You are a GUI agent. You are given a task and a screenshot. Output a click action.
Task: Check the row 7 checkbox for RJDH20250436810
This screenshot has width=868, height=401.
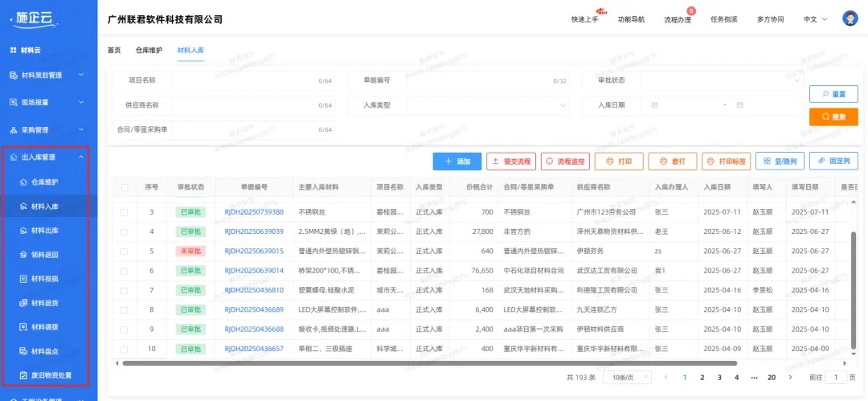pyautogui.click(x=125, y=290)
